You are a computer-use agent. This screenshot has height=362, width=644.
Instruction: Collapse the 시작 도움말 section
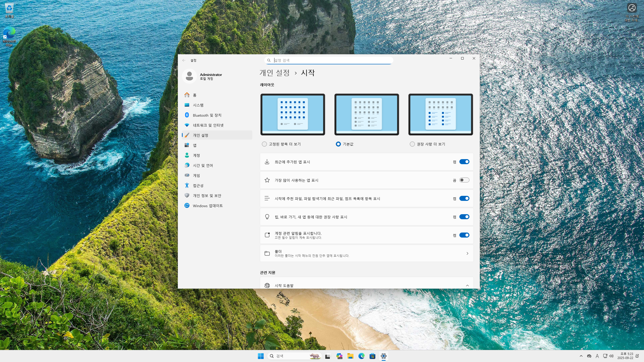(467, 286)
